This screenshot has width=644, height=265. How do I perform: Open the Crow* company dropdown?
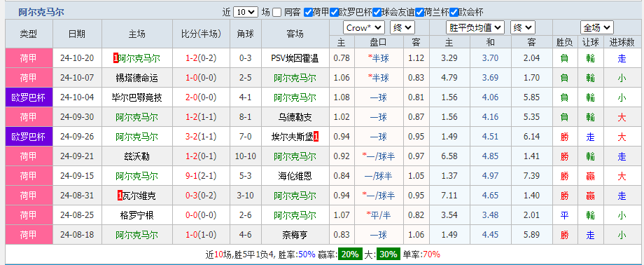tap(364, 28)
